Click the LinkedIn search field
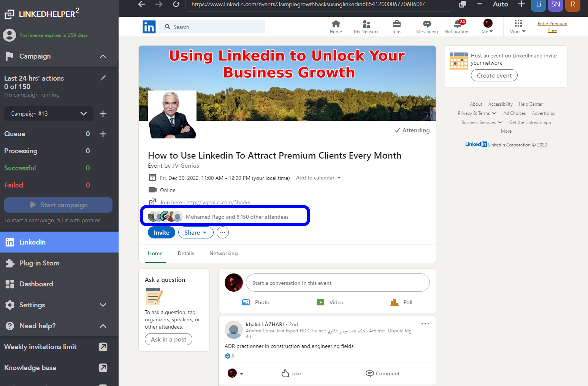 click(x=212, y=27)
